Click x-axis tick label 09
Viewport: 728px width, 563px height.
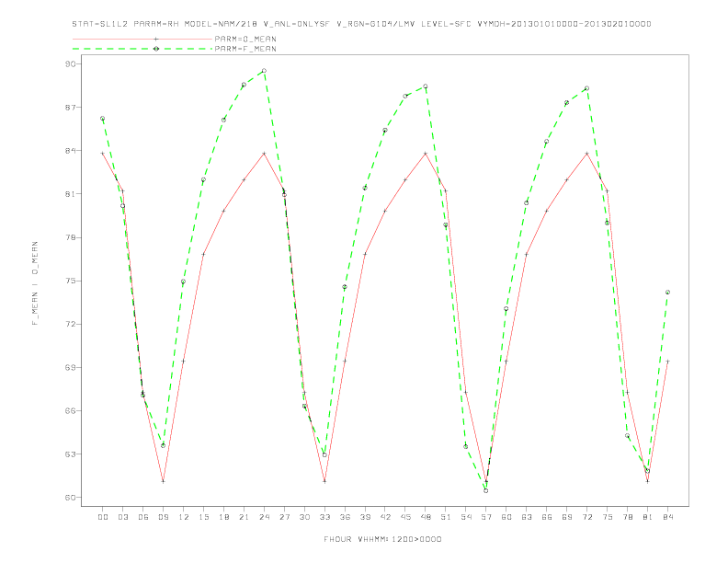click(163, 517)
